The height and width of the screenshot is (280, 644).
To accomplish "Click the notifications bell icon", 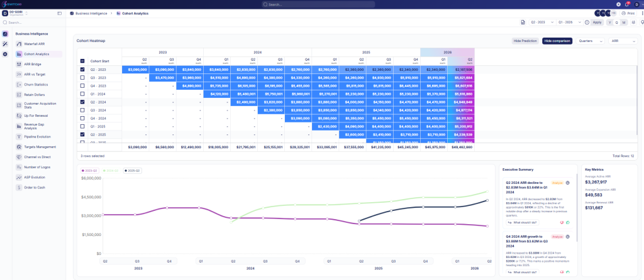I will point(626,4).
